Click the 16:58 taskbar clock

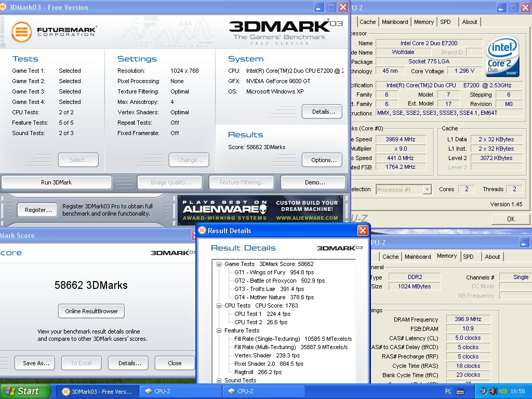[x=517, y=392]
